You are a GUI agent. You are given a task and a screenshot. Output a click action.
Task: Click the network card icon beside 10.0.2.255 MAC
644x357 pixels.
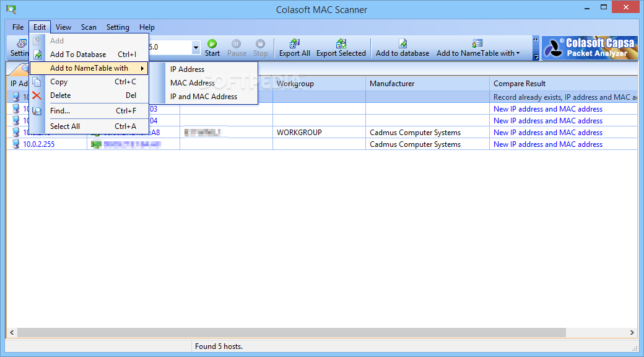click(x=96, y=144)
